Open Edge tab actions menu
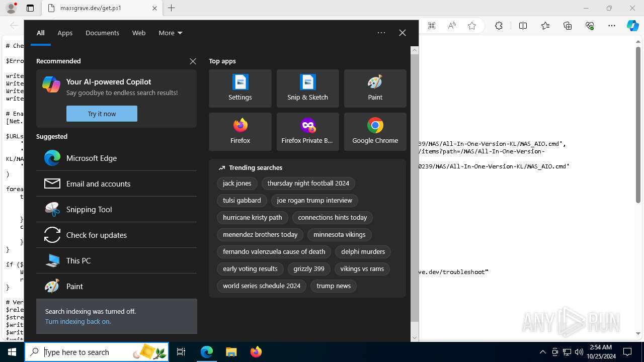This screenshot has height=362, width=644. 30,8
